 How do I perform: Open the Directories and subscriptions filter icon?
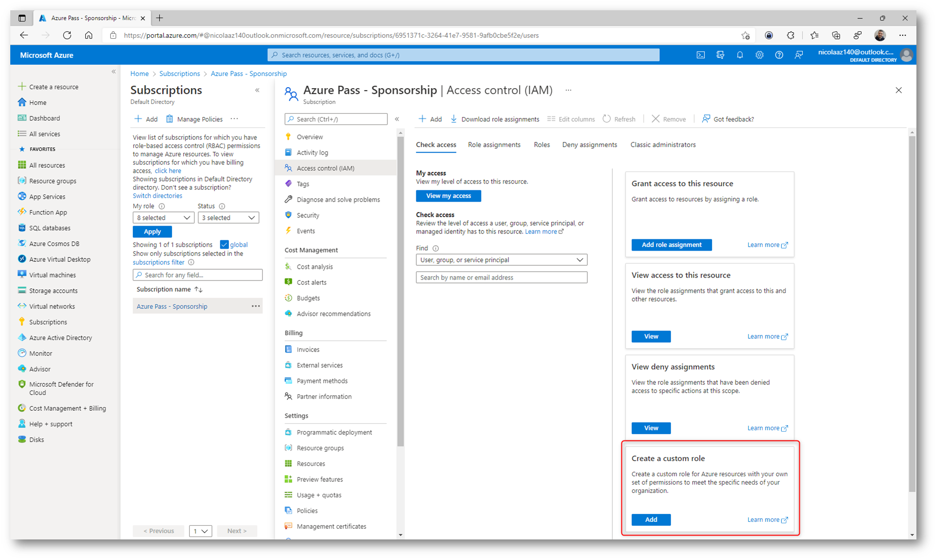coord(720,55)
